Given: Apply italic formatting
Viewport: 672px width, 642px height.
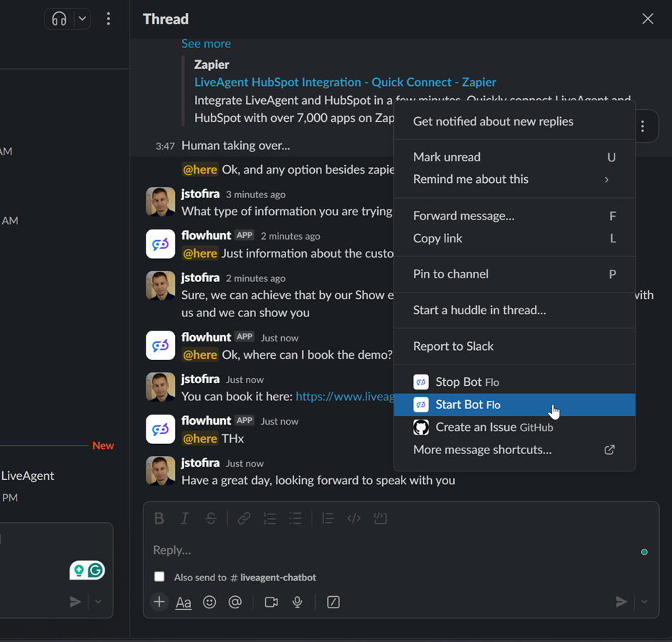Looking at the screenshot, I should click(184, 518).
